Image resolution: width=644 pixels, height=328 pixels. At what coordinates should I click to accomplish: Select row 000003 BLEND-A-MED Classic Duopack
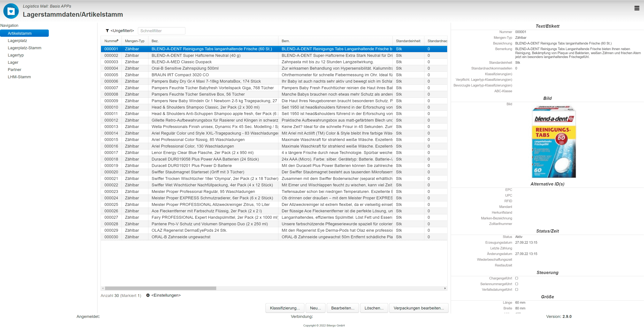tap(274, 62)
